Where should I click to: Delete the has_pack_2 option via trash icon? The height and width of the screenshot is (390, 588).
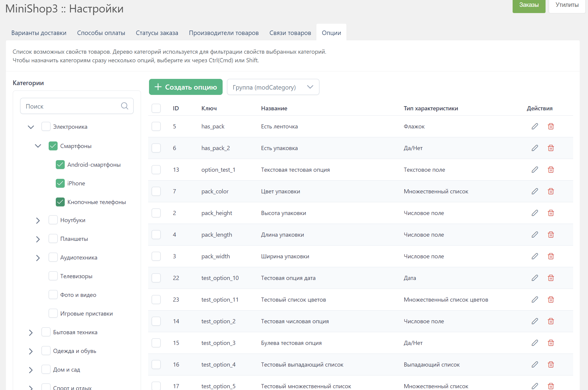551,148
